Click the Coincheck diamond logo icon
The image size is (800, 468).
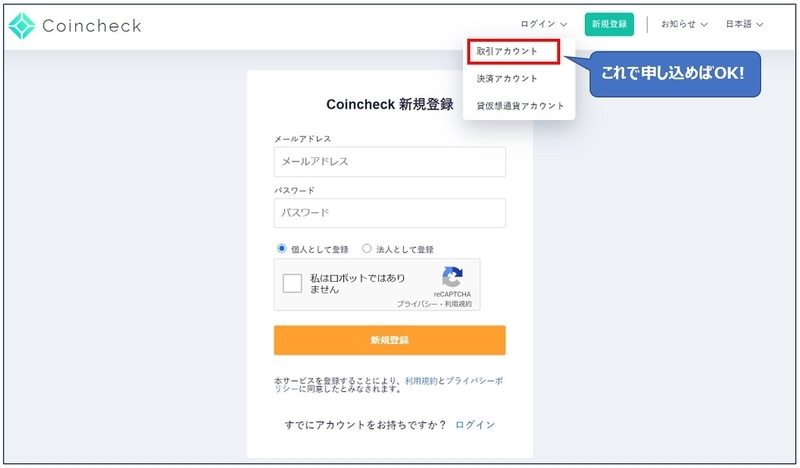tap(22, 26)
